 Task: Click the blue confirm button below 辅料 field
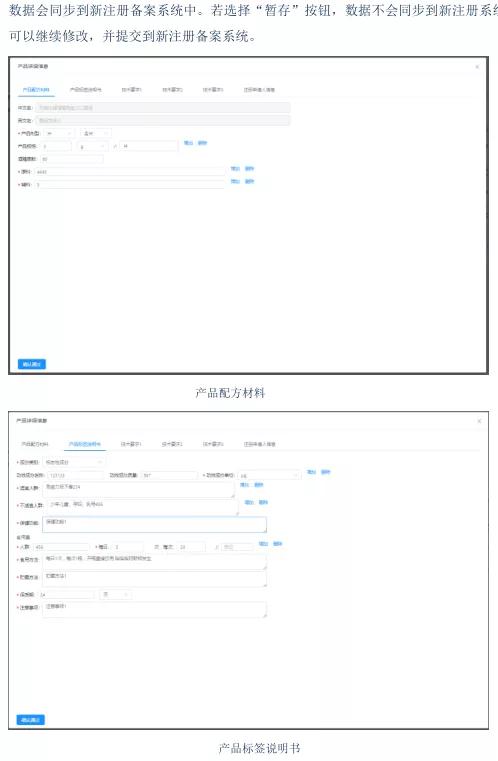coord(32,364)
